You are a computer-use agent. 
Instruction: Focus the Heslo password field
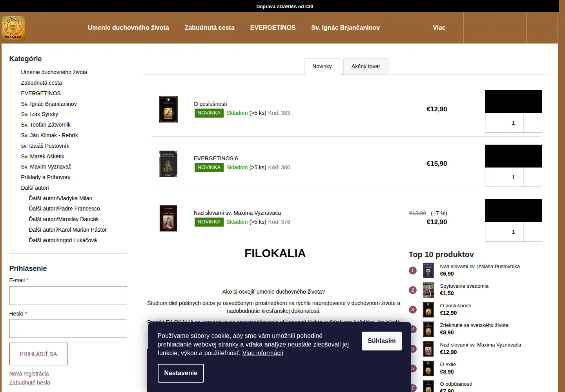(x=68, y=328)
